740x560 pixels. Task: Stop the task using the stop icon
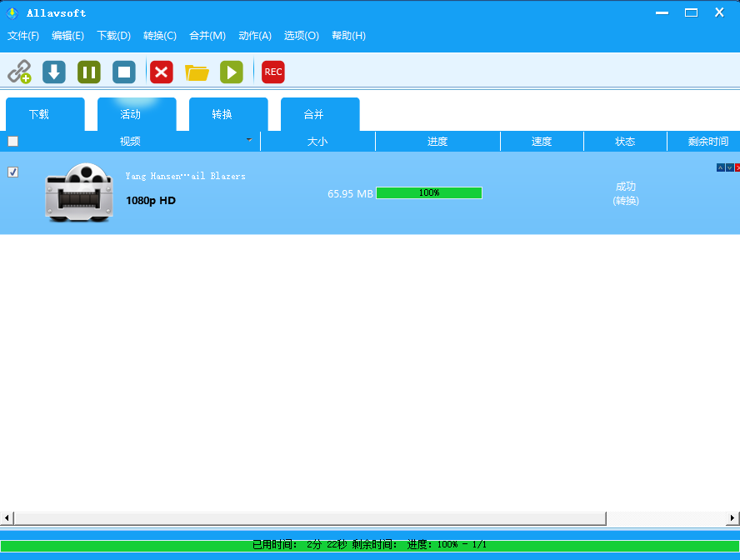pos(124,72)
